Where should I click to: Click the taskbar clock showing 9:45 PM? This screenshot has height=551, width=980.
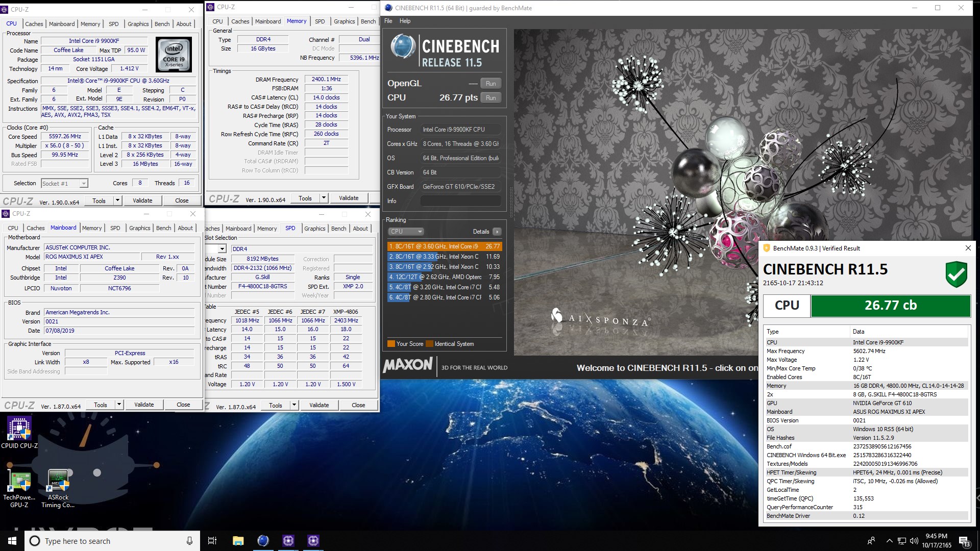(937, 541)
